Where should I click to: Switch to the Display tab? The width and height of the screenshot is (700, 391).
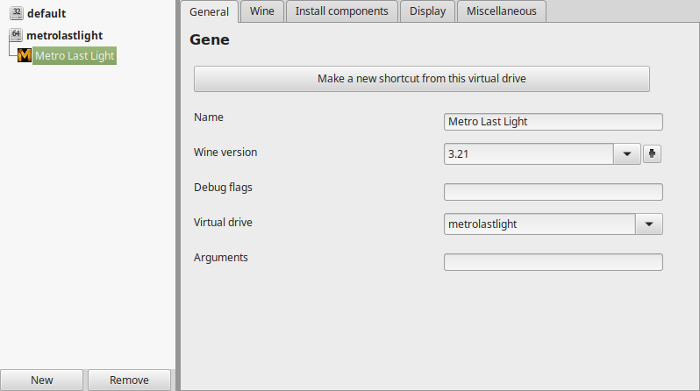click(428, 11)
